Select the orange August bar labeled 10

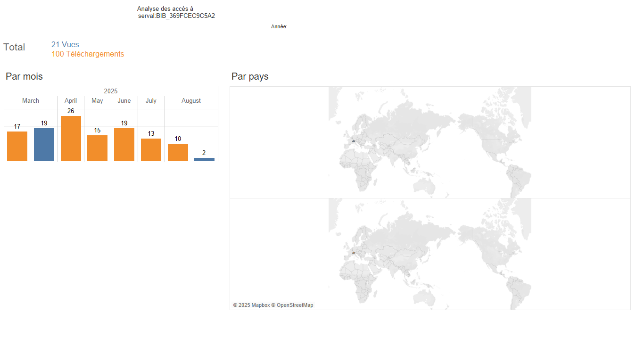tap(178, 152)
